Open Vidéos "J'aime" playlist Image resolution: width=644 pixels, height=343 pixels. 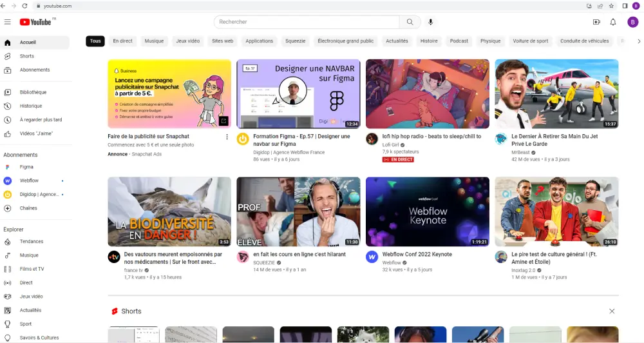coord(35,133)
